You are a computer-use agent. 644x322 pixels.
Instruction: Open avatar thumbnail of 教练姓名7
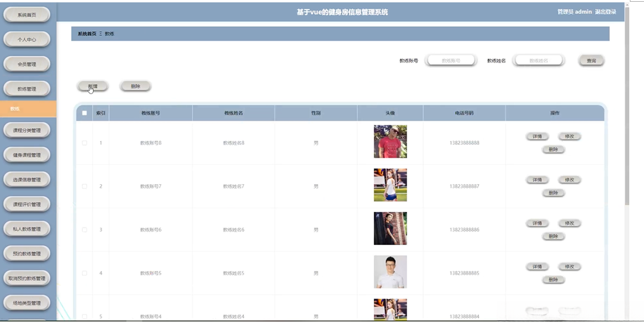point(390,185)
